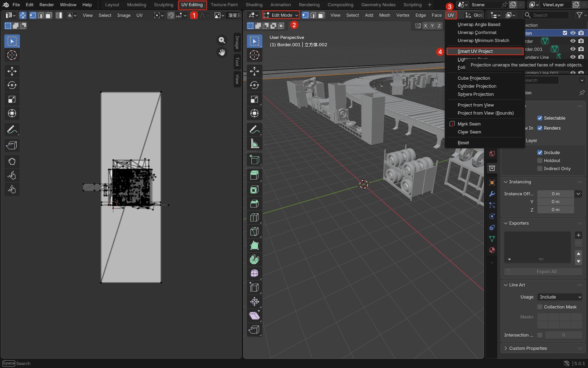Open the Line Art Usage dropdown
The height and width of the screenshot is (368, 588).
point(560,297)
